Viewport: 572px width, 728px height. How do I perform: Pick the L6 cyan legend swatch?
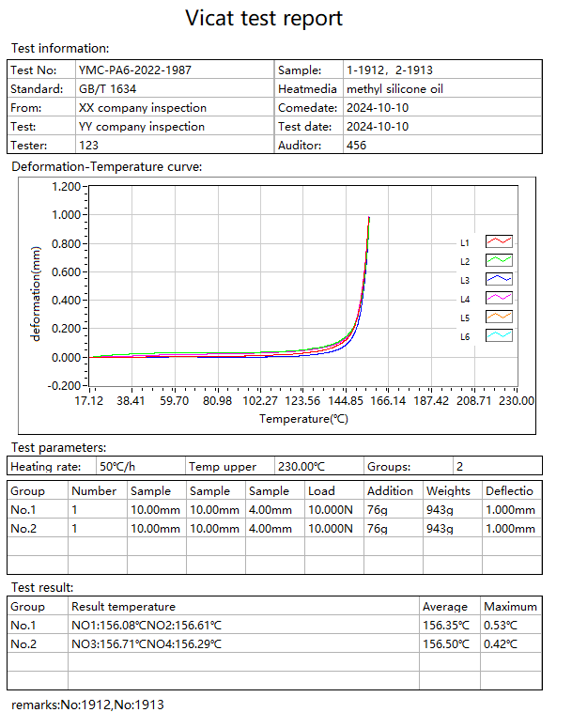tap(499, 336)
